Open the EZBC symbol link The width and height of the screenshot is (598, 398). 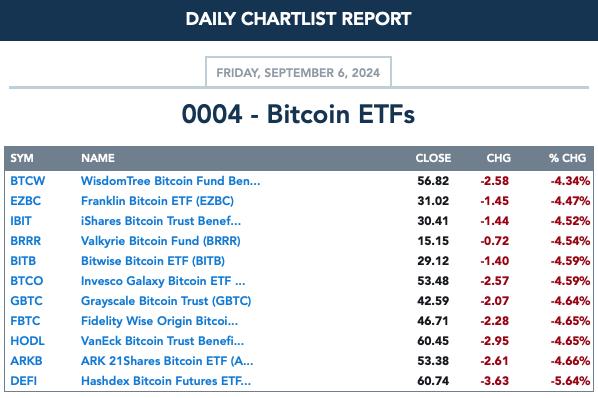pos(25,201)
